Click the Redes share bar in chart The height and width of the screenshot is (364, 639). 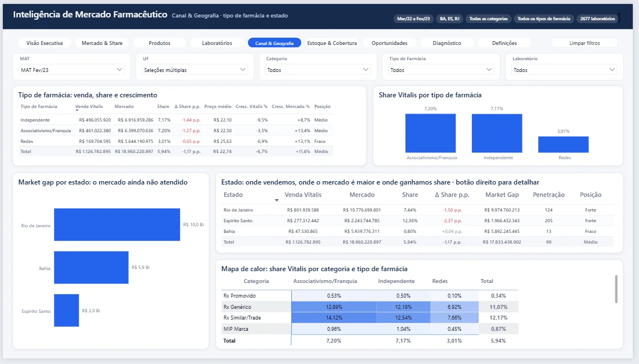[563, 145]
